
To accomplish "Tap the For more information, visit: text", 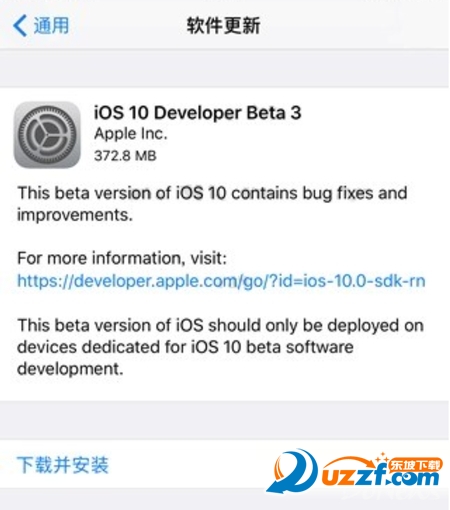I will click(122, 258).
